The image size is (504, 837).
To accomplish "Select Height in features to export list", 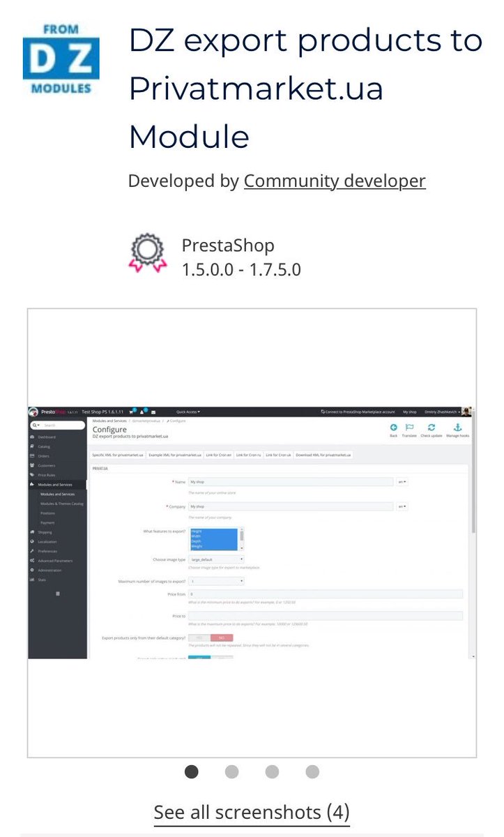I will pyautogui.click(x=214, y=531).
